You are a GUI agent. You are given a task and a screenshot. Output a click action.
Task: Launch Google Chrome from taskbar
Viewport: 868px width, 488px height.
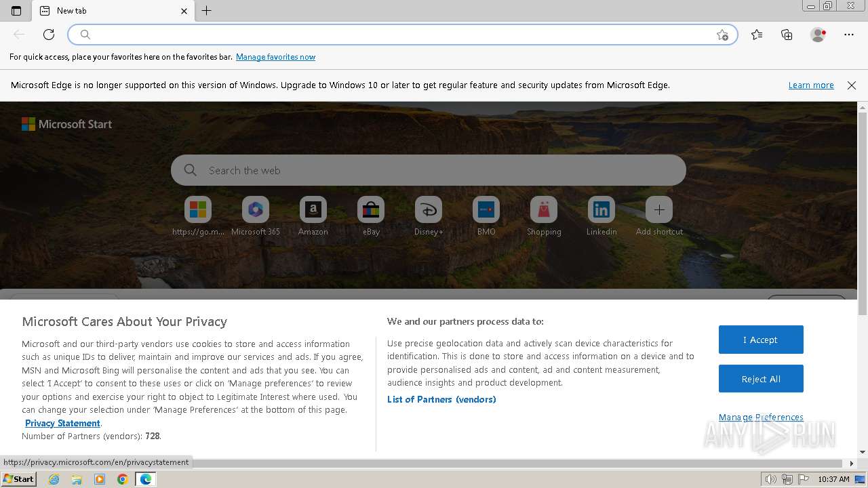pyautogui.click(x=123, y=479)
